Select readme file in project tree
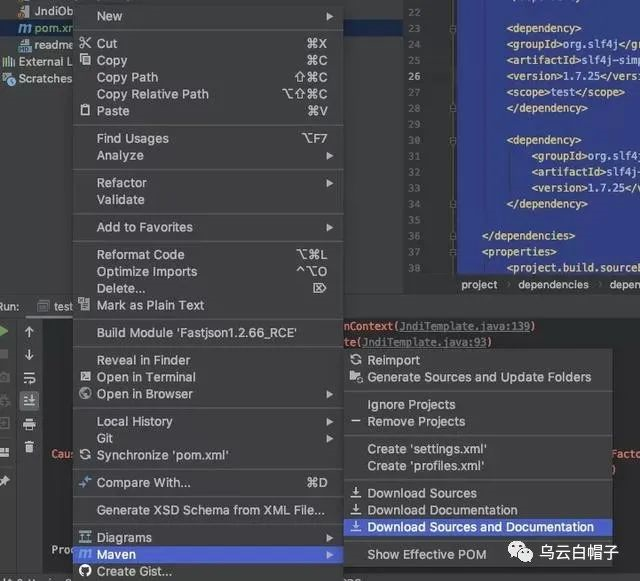This screenshot has width=640, height=581. click(45, 45)
